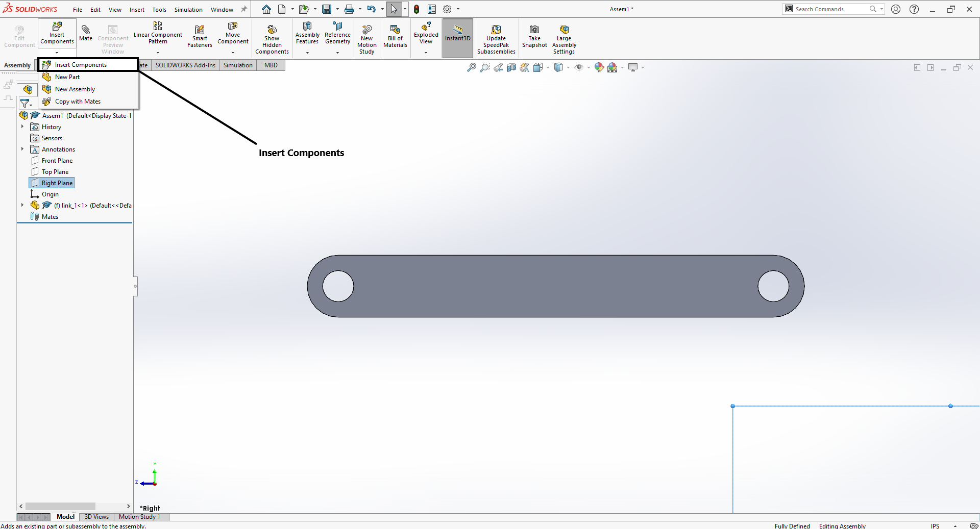Viewport: 980px width, 529px height.
Task: Open the Move Component tool
Action: [x=233, y=36]
